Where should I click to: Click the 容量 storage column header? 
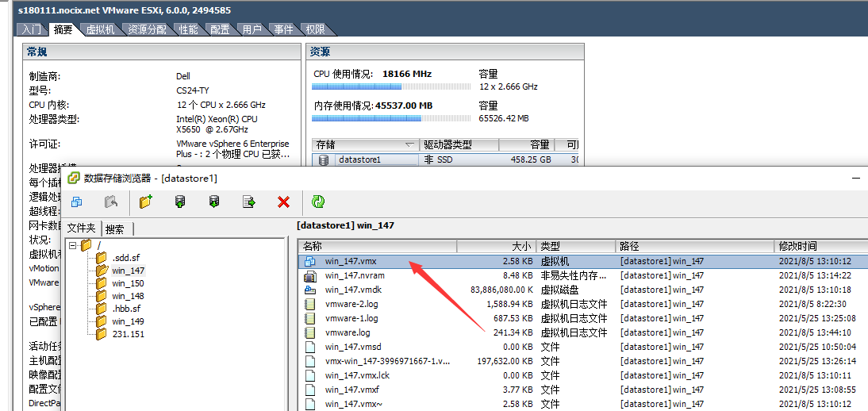(527, 145)
